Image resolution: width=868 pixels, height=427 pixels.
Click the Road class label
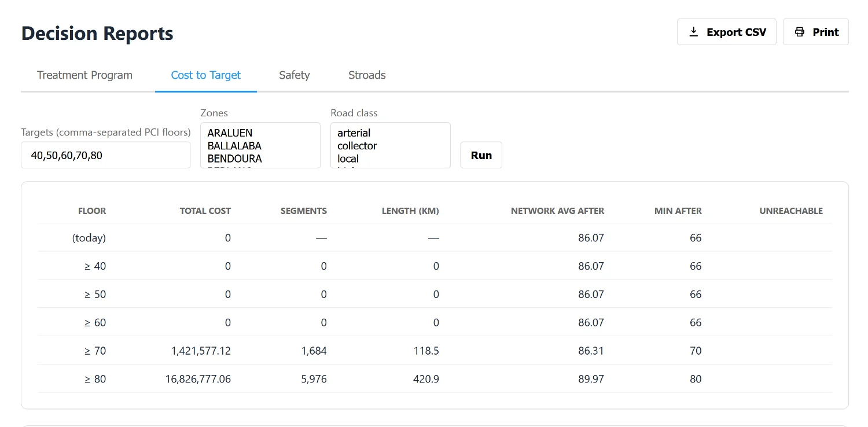coord(354,113)
